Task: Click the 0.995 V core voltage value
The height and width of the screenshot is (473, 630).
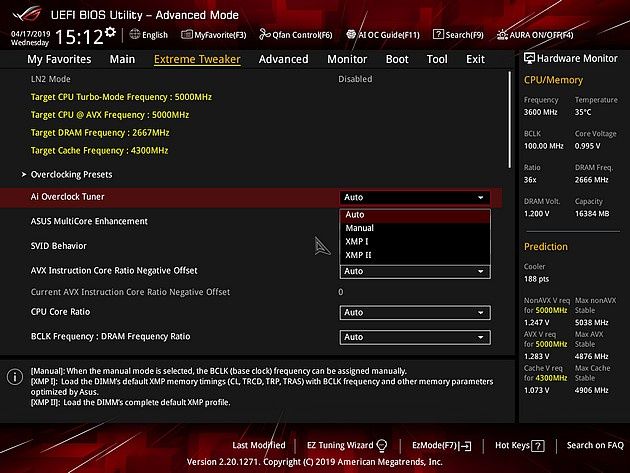Action: 587,146
